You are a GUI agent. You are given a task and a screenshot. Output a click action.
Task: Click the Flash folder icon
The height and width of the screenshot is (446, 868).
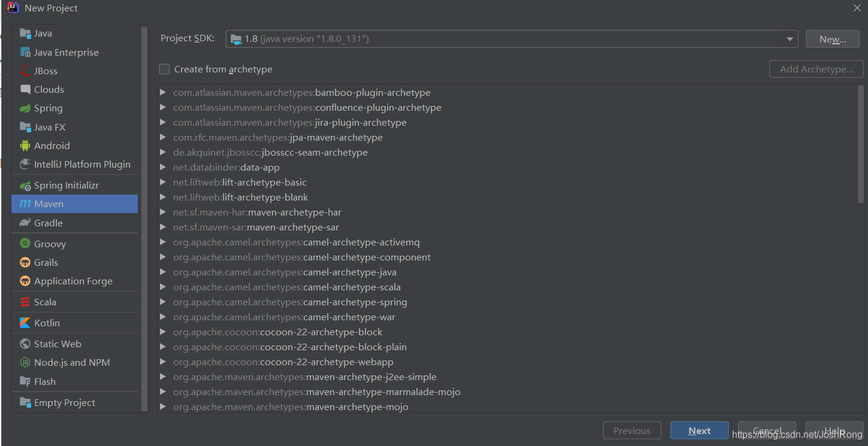25,381
